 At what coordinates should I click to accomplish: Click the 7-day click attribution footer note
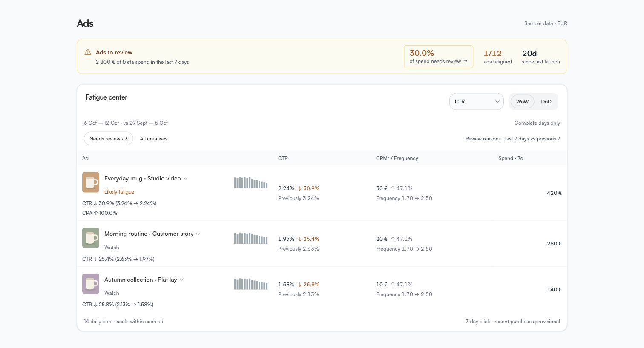(512, 321)
